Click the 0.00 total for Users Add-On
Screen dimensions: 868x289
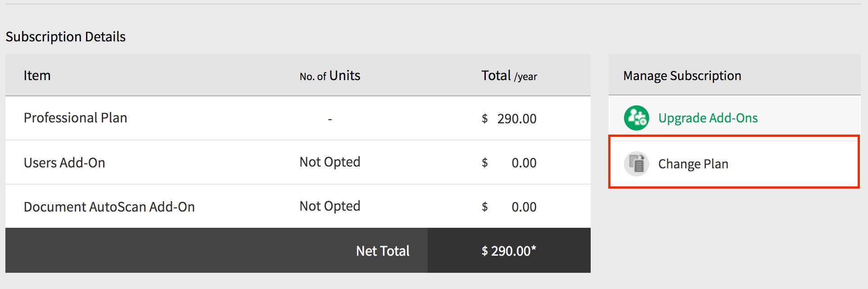(x=524, y=163)
